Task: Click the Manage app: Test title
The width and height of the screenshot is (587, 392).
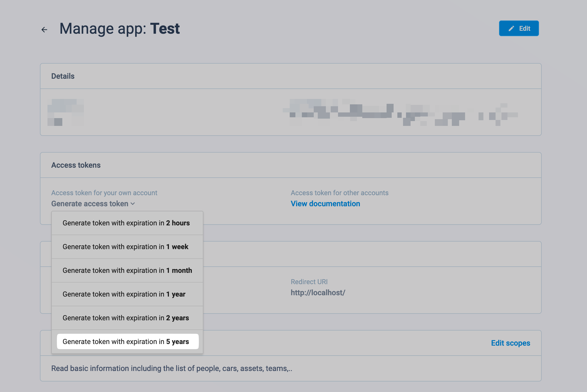Action: click(x=120, y=29)
